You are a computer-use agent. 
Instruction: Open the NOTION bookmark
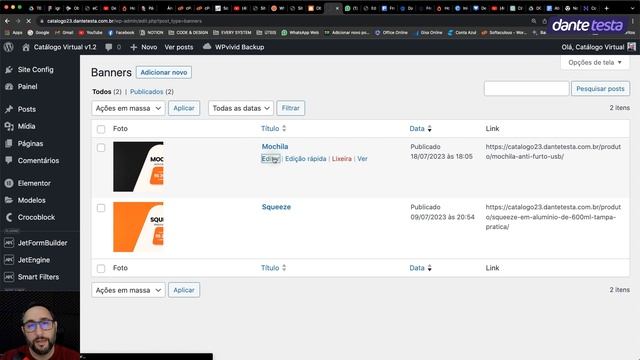(x=151, y=33)
